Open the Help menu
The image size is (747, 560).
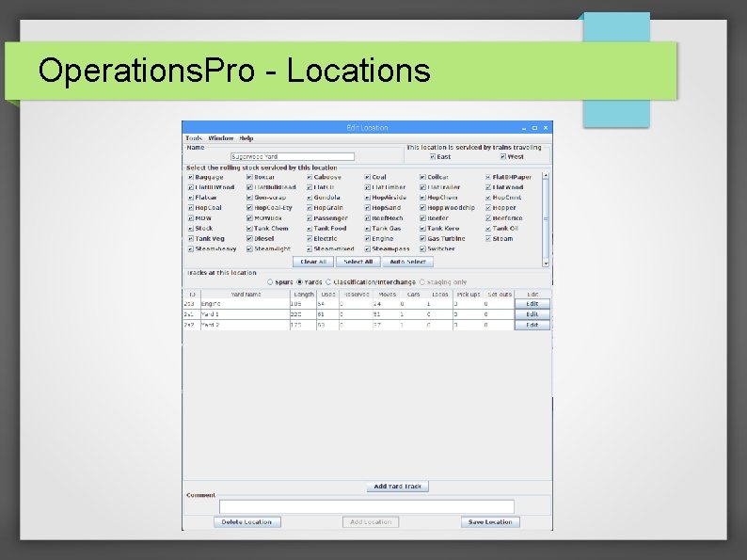coord(246,138)
